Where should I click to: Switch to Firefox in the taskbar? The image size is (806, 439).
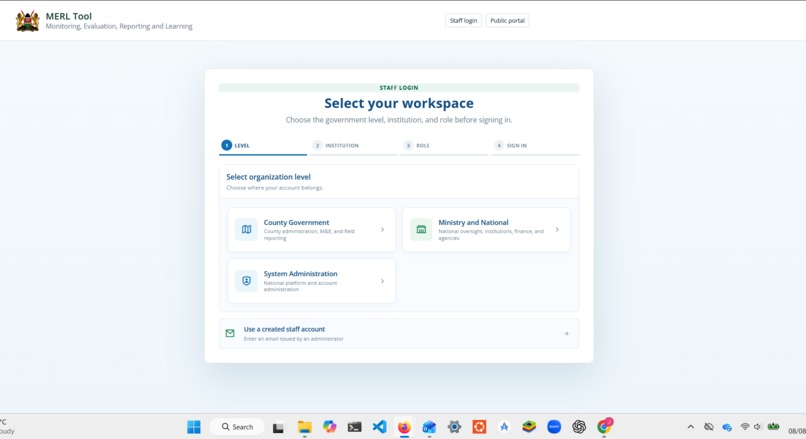click(405, 427)
